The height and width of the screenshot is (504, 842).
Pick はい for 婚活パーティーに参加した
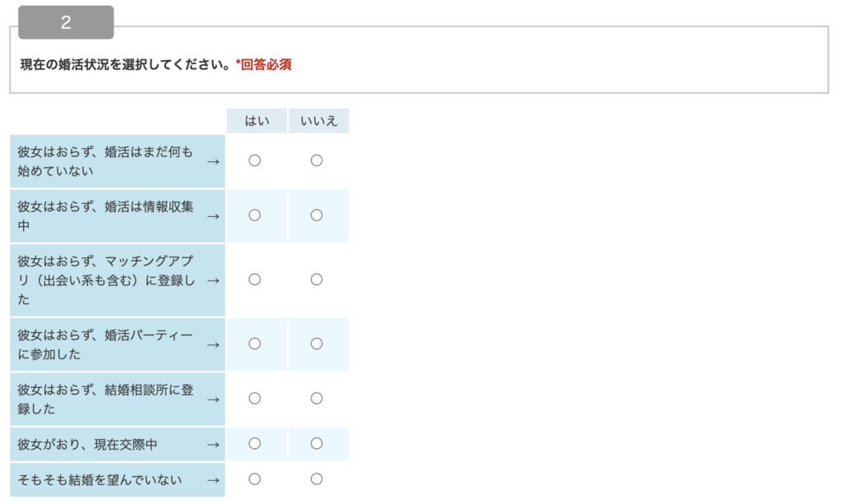pyautogui.click(x=255, y=344)
